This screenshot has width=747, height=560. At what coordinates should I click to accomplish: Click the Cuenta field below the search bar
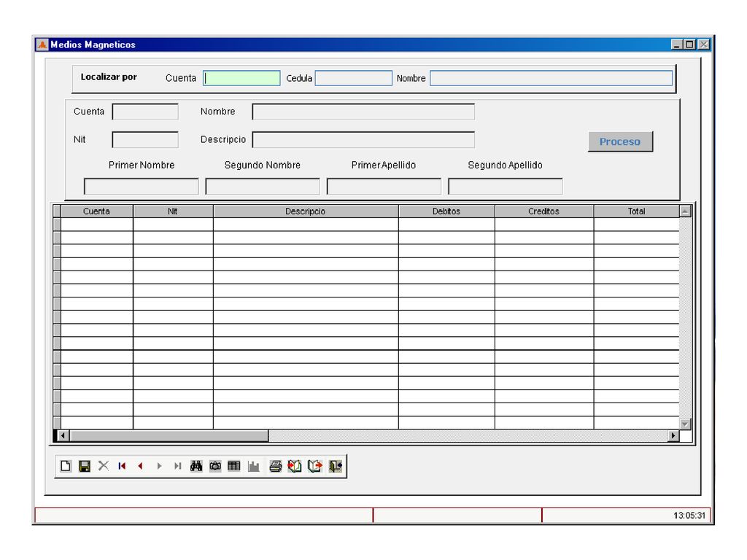[x=145, y=112]
